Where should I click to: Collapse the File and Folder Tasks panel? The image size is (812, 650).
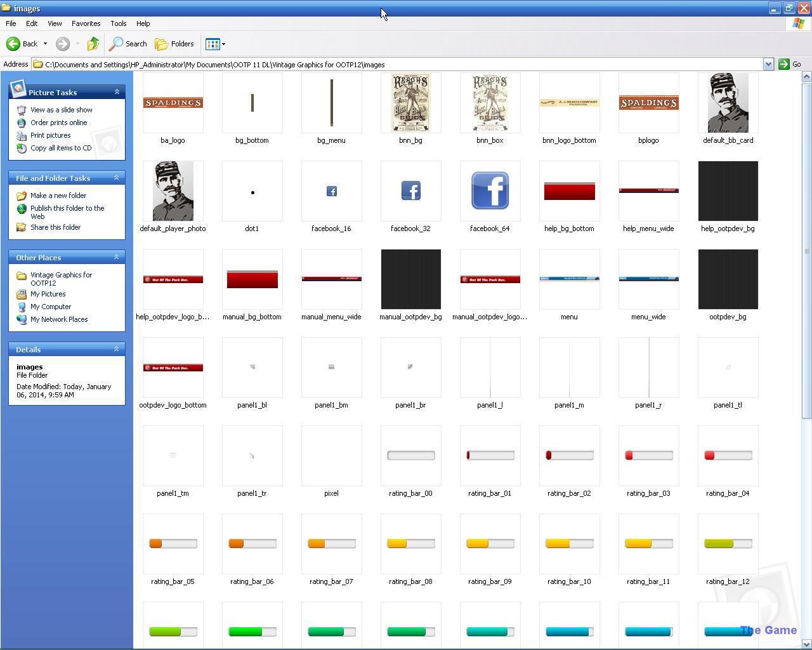117,178
